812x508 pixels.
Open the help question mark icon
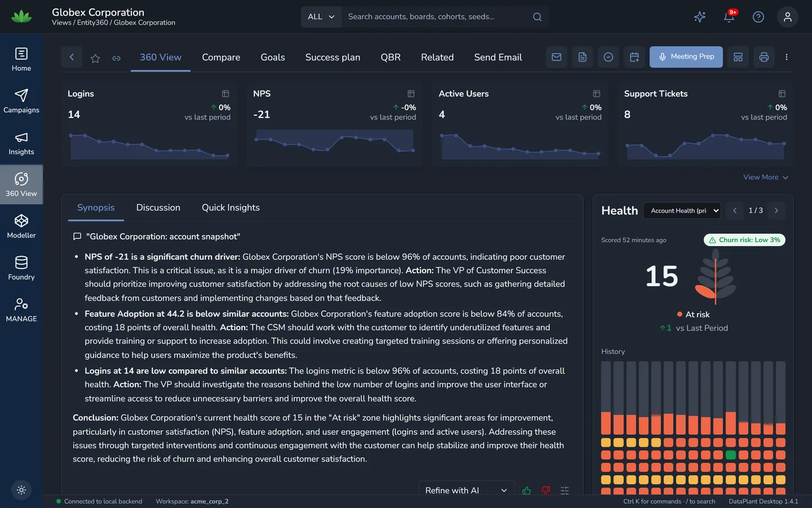pos(758,17)
